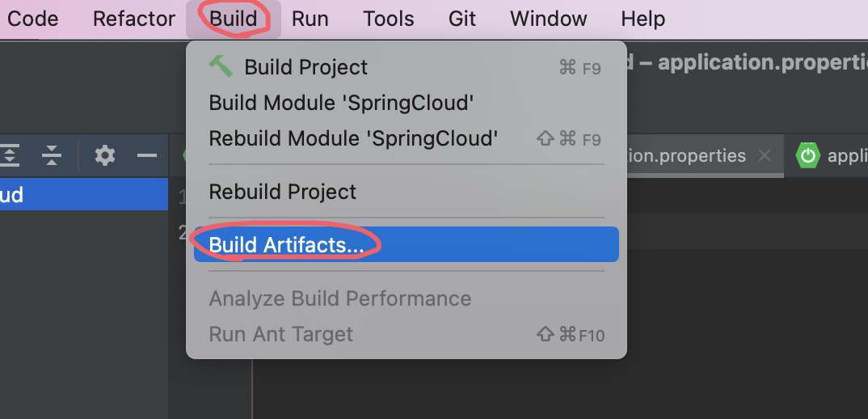
Task: Open the Tools menu
Action: [389, 19]
